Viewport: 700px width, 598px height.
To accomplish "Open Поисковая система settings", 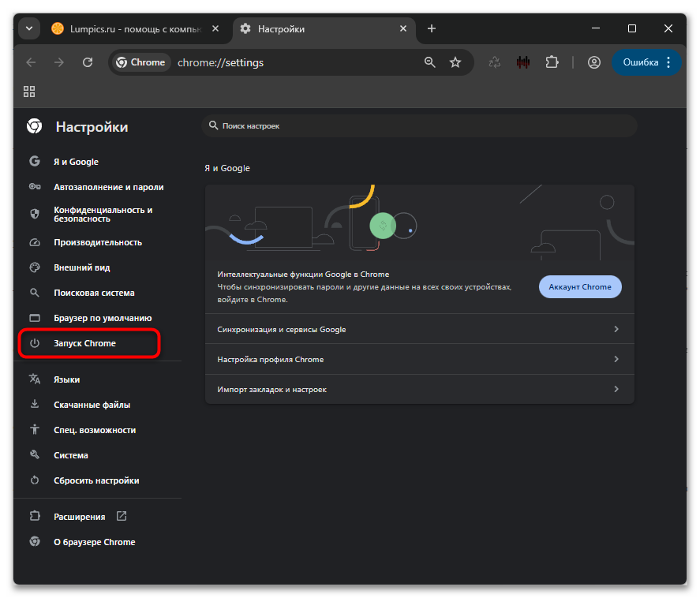I will click(98, 293).
